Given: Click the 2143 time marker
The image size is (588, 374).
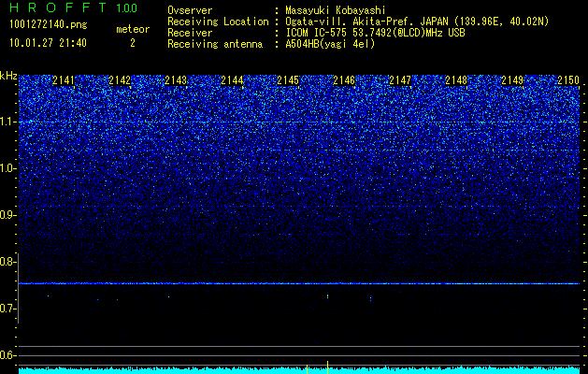Looking at the screenshot, I should (x=176, y=80).
